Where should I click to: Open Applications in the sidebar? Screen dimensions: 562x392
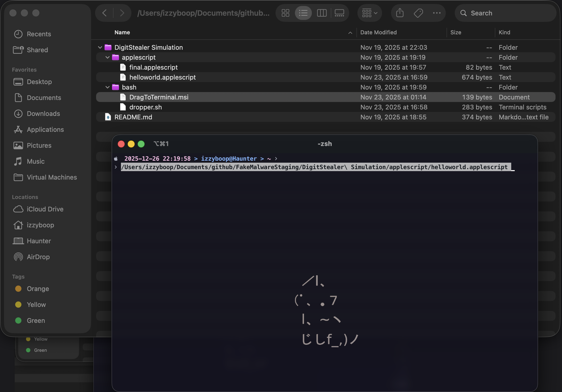pyautogui.click(x=45, y=130)
